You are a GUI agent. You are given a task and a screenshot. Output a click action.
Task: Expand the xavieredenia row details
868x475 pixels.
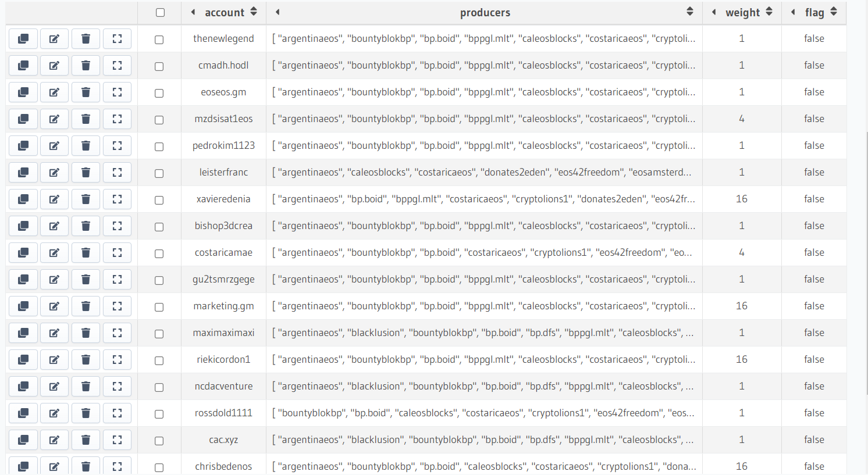pyautogui.click(x=117, y=199)
